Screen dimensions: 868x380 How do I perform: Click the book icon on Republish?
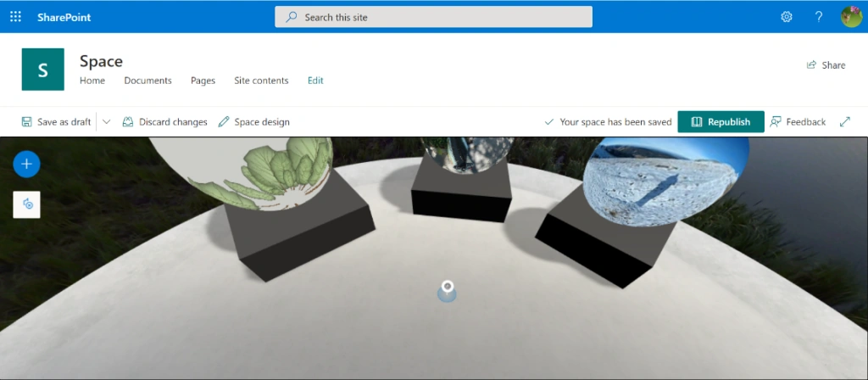[x=697, y=122]
